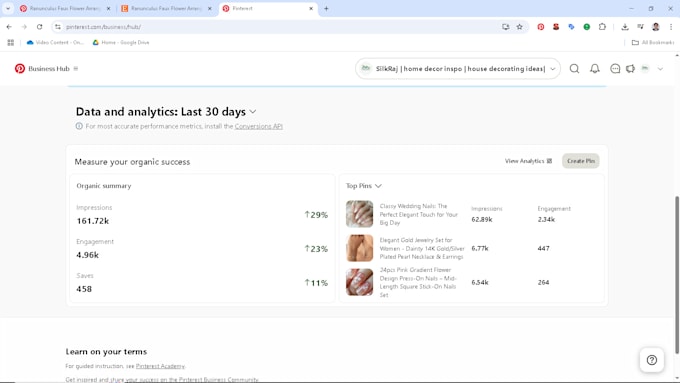Click the Create Pin button

(x=581, y=161)
